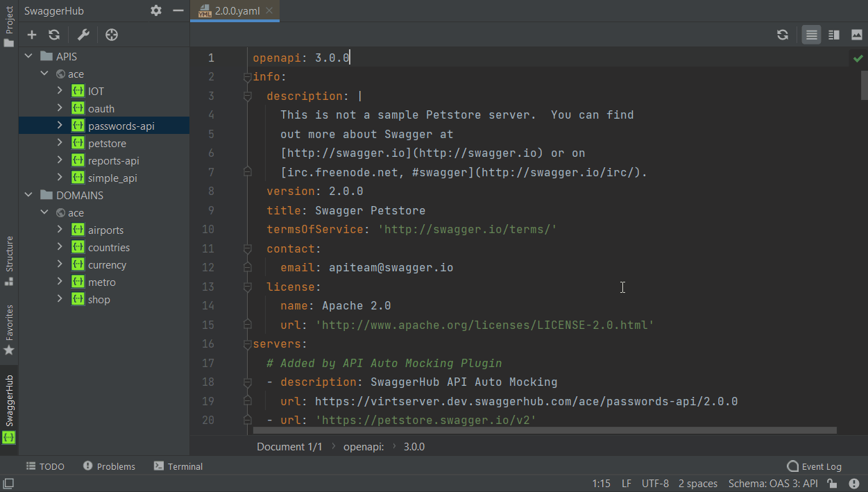Expand the countries domain entry
868x492 pixels.
(x=60, y=246)
